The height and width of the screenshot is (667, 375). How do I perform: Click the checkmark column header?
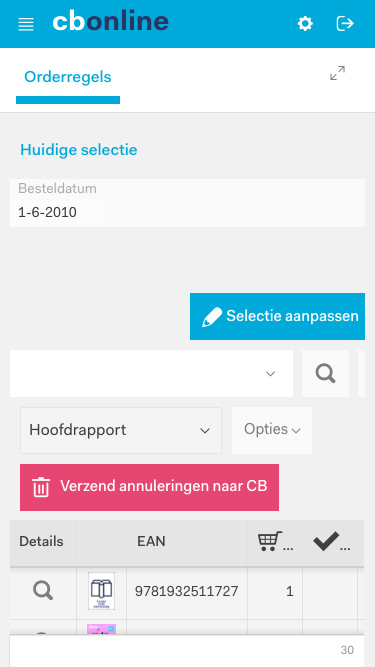pyautogui.click(x=331, y=542)
